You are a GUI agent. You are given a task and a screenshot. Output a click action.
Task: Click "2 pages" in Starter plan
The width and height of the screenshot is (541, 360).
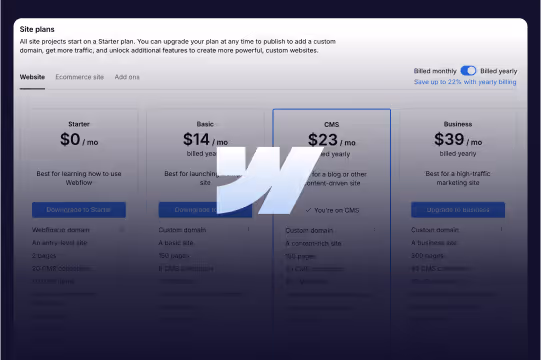coord(44,256)
